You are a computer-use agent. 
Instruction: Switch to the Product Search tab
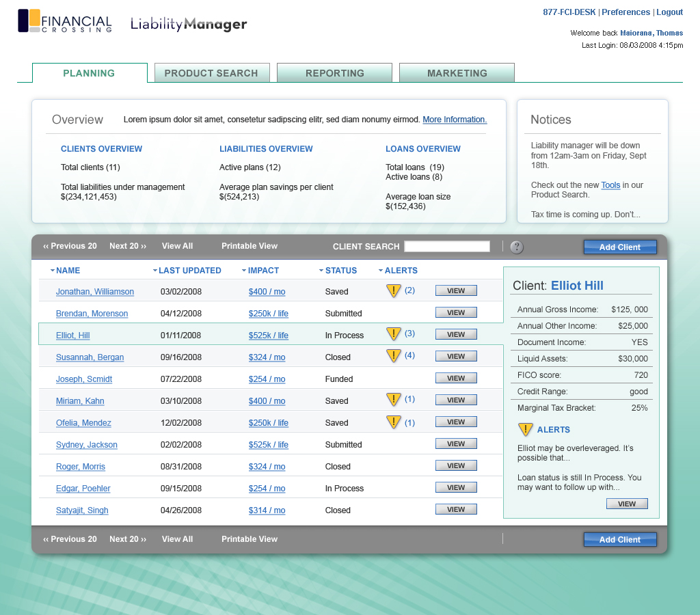click(x=212, y=73)
